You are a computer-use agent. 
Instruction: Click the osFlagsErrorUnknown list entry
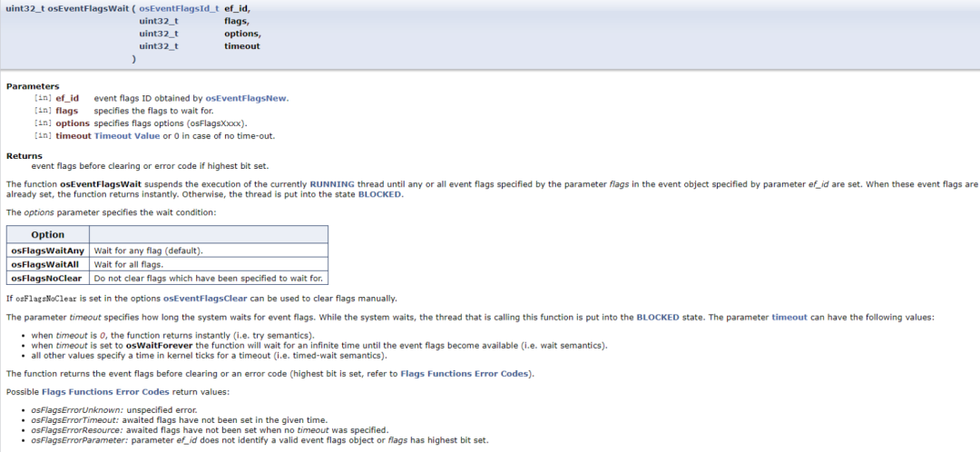click(x=68, y=410)
